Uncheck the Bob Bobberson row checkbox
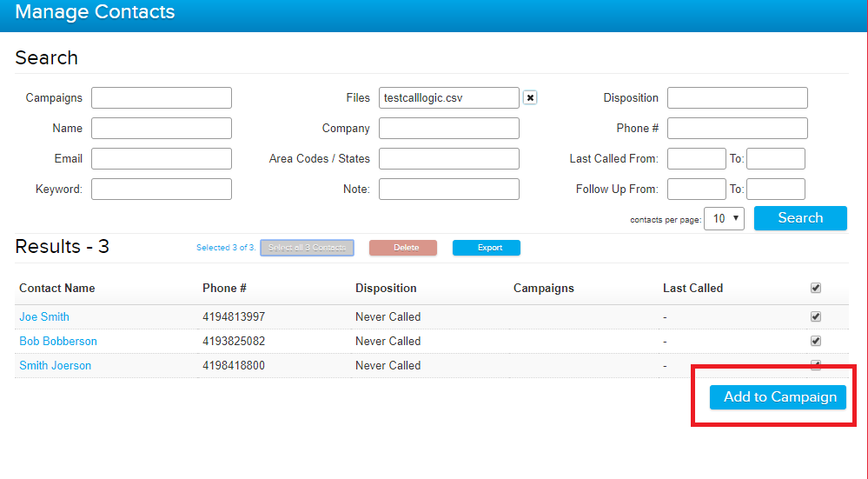 click(x=815, y=341)
